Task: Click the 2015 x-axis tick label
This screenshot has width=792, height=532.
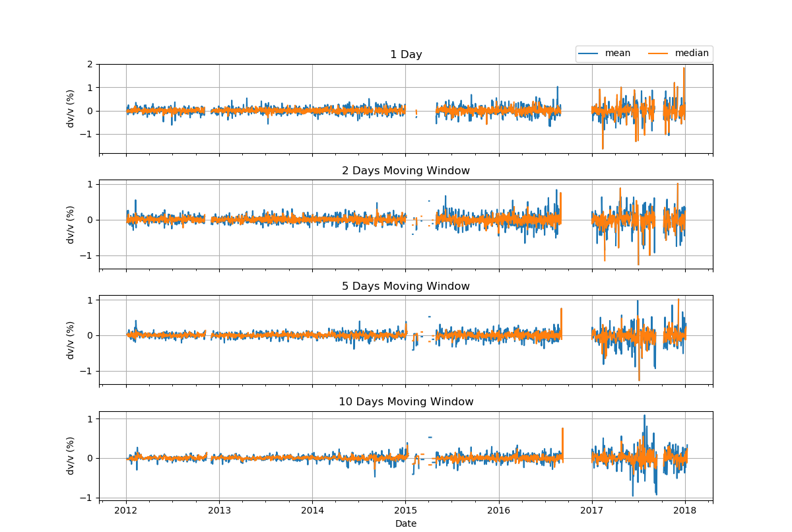Action: 406,510
